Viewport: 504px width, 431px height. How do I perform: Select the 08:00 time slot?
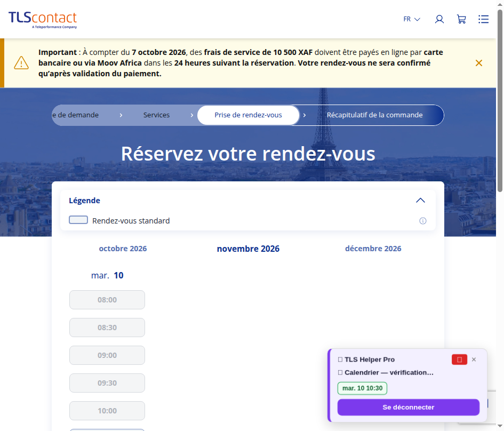pyautogui.click(x=107, y=300)
